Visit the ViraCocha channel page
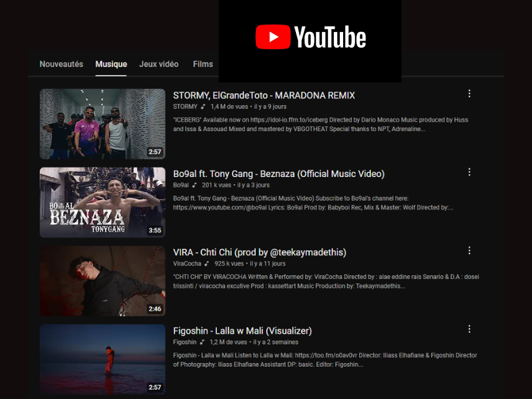This screenshot has height=399, width=532. (x=186, y=264)
